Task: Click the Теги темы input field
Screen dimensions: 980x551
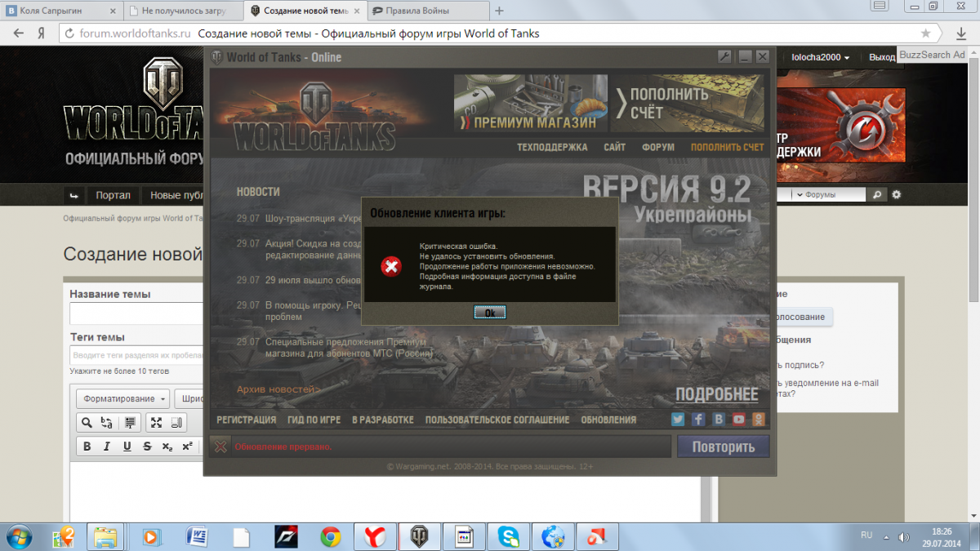Action: [136, 356]
